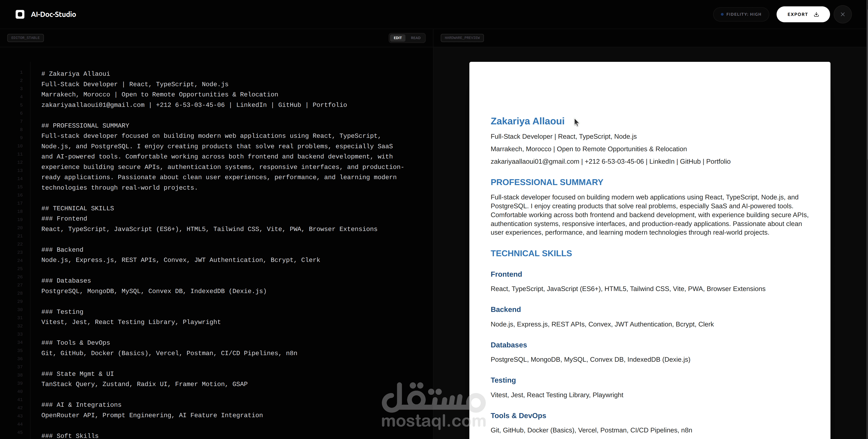
Task: Click the FIDELITY: HIGH indicator
Action: pyautogui.click(x=741, y=14)
